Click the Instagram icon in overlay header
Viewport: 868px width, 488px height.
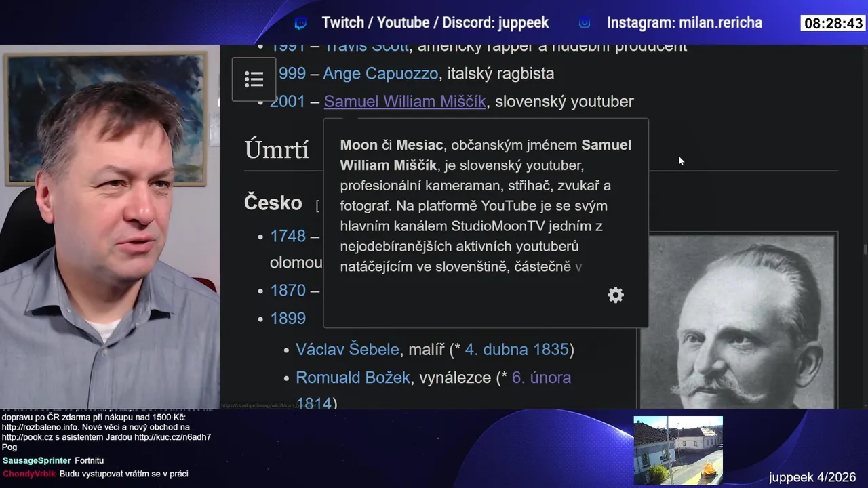585,23
